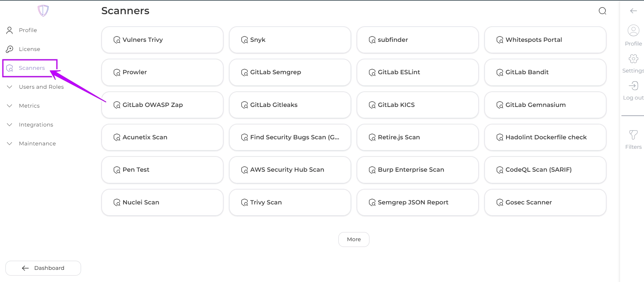Open Profile in the left sidebar

tap(28, 30)
